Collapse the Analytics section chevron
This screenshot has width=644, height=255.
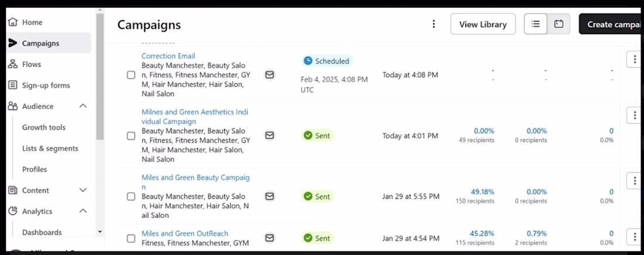click(x=83, y=211)
